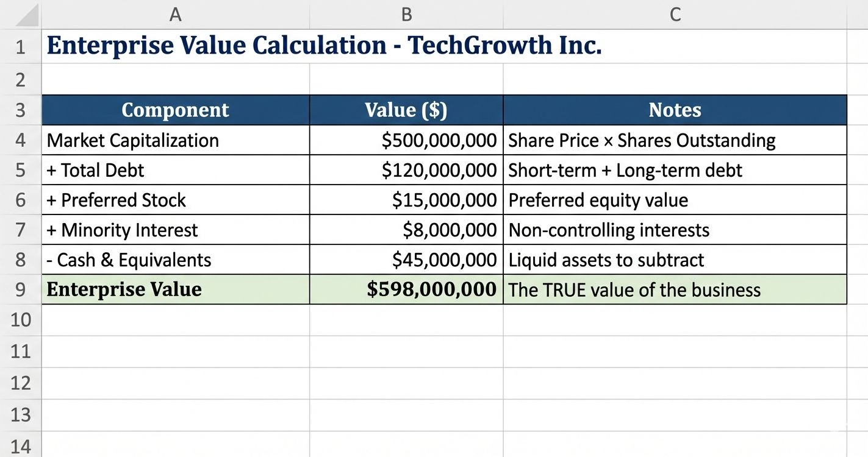Screen dimensions: 868x457
Task: Select column header B
Action: (x=406, y=13)
